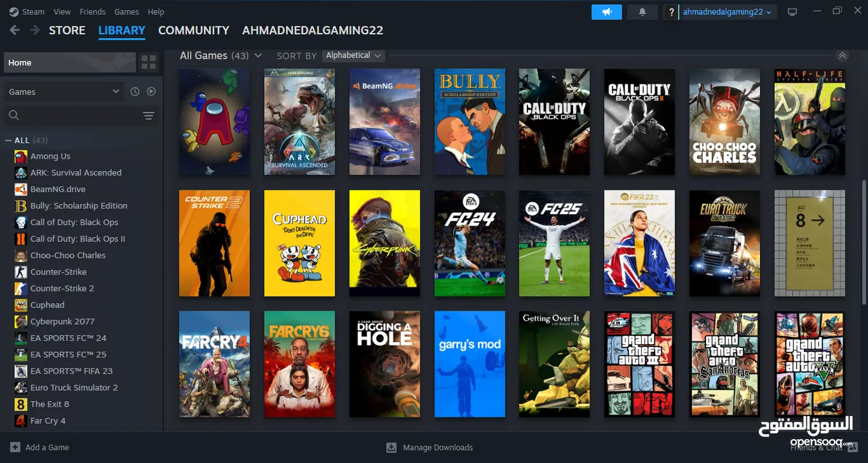Select the ARK: Survival Ascended sidebar icon
The image size is (868, 463).
point(21,173)
